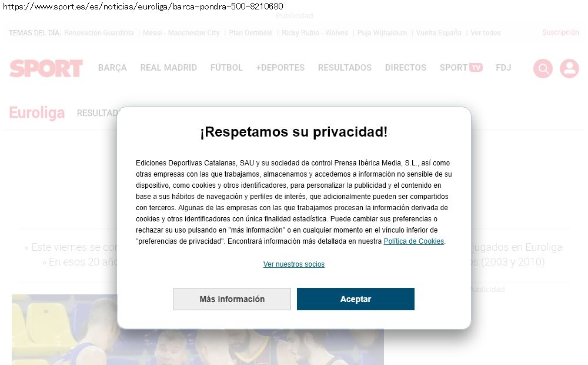Image resolution: width=588 pixels, height=365 pixels.
Task: Open the Renovación Guardiola topic link
Action: 99,32
